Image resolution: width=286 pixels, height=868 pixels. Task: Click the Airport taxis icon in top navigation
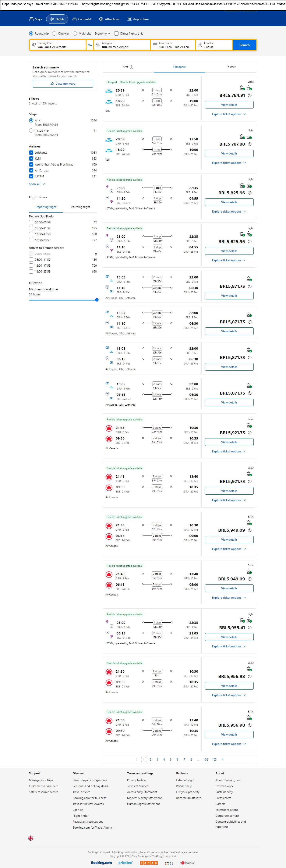[x=129, y=19]
